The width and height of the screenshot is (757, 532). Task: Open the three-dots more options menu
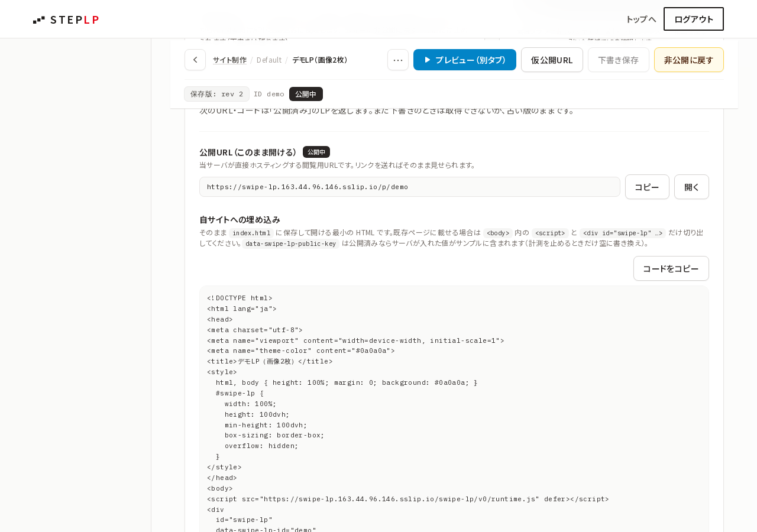point(398,60)
